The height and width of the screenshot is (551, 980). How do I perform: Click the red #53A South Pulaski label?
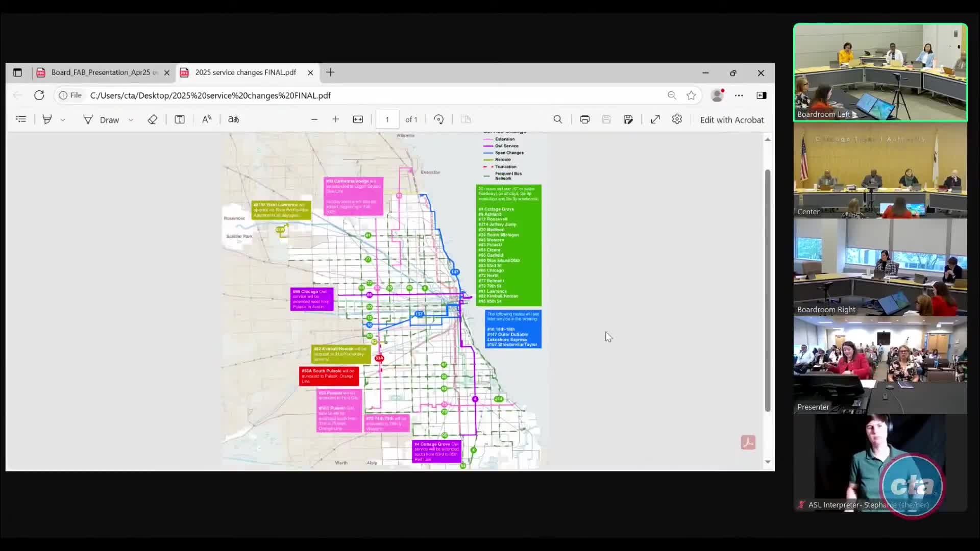point(329,376)
